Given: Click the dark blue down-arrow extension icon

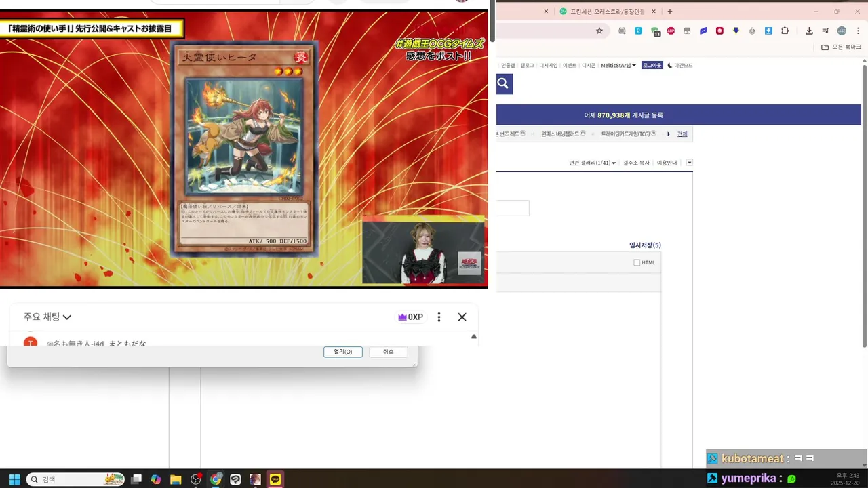Looking at the screenshot, I should pos(736,30).
